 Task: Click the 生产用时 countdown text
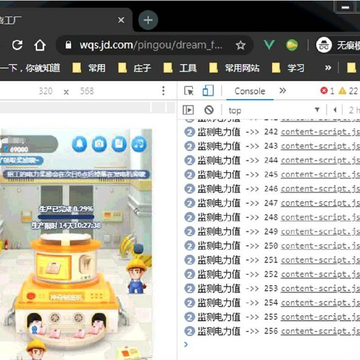(x=66, y=226)
